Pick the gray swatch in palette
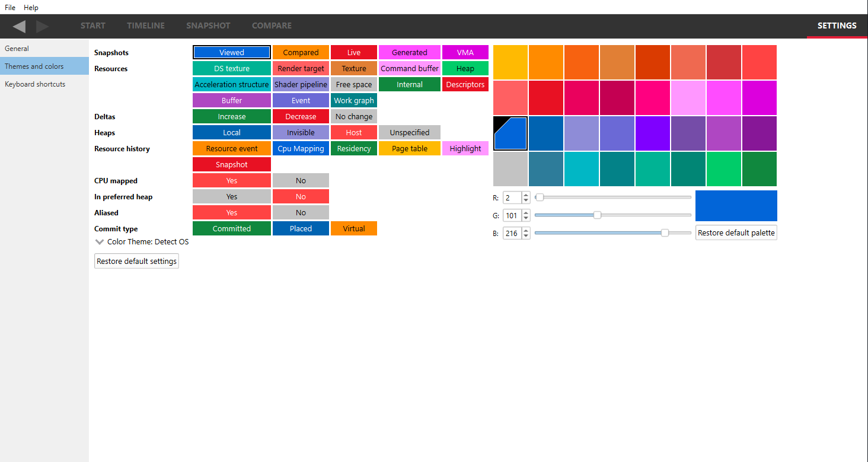Viewport: 868px width, 462px height. (510, 169)
